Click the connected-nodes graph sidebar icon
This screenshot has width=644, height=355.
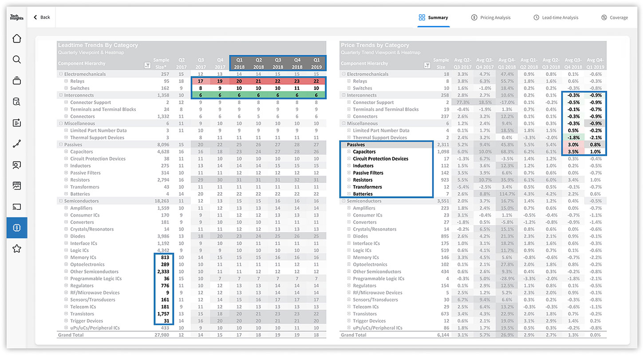point(17,144)
